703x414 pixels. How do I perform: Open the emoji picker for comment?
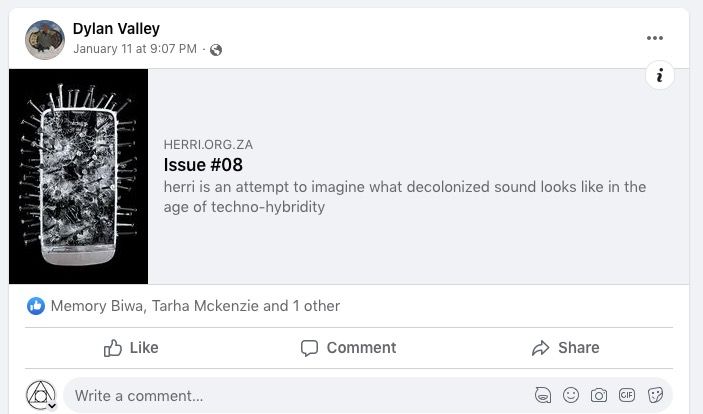(571, 395)
